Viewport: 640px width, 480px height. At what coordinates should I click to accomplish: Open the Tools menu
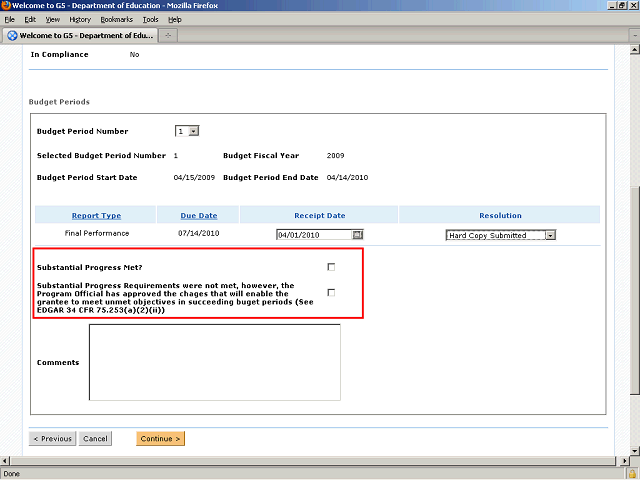[150, 20]
